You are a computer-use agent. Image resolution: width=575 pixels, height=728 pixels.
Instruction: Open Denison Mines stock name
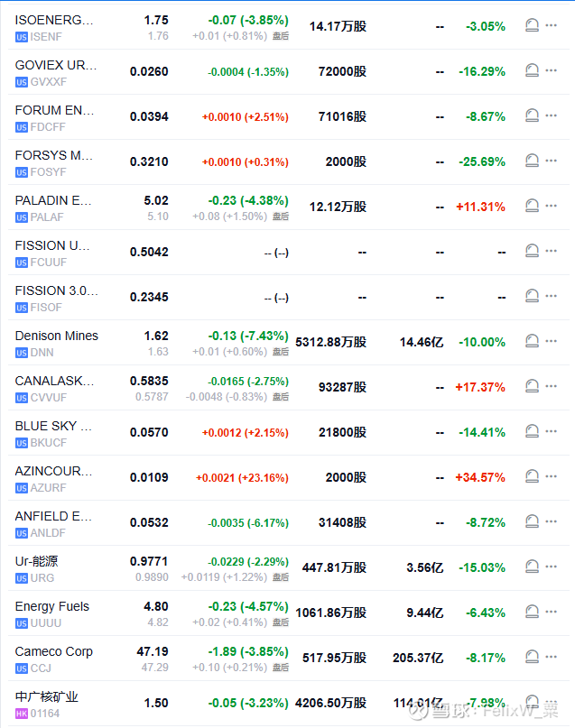(x=56, y=336)
